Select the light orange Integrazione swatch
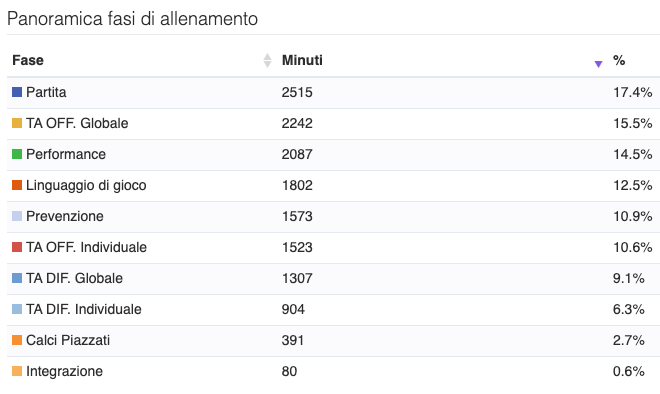 (x=17, y=371)
